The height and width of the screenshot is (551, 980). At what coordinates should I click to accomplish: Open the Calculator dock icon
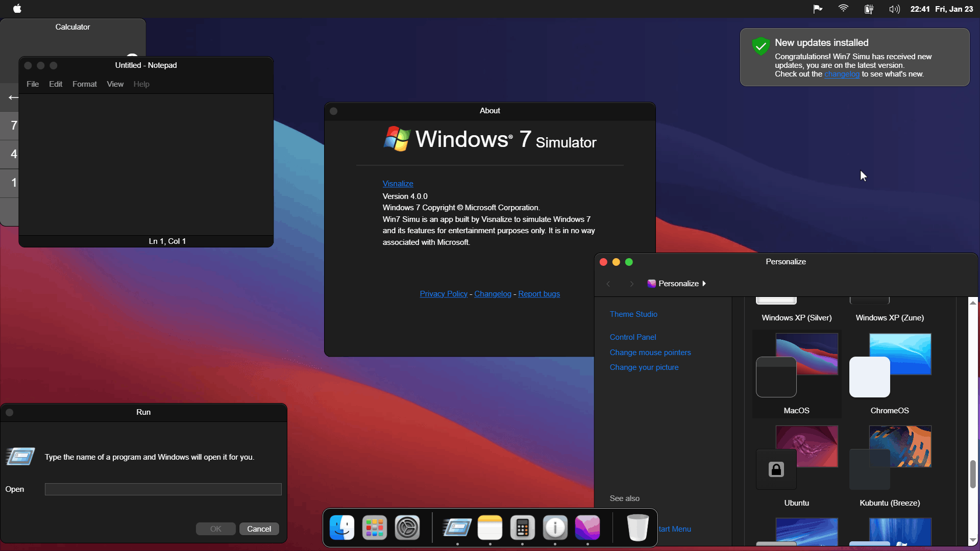point(522,527)
